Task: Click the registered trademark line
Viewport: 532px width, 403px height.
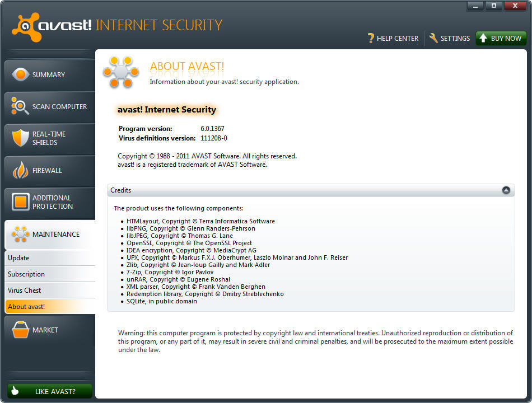Action: tap(193, 165)
